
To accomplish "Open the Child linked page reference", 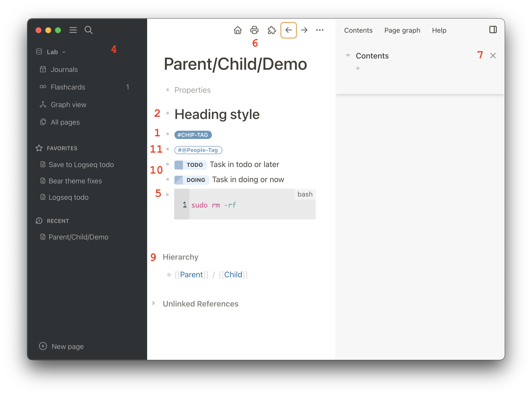I will pos(232,275).
